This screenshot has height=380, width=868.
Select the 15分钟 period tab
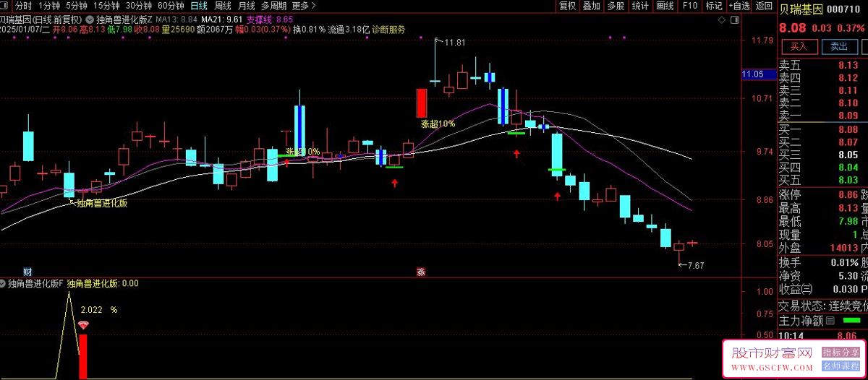tap(105, 6)
